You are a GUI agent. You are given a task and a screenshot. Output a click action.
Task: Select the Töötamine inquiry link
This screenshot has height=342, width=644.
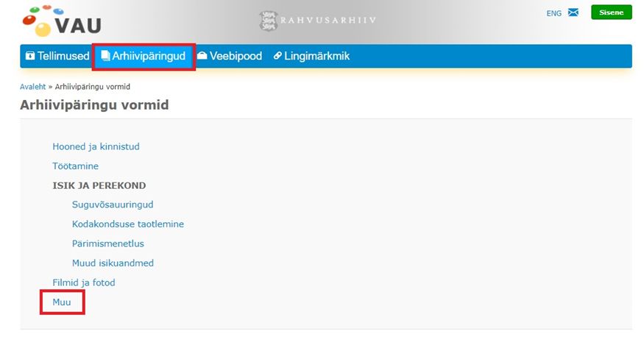[75, 166]
